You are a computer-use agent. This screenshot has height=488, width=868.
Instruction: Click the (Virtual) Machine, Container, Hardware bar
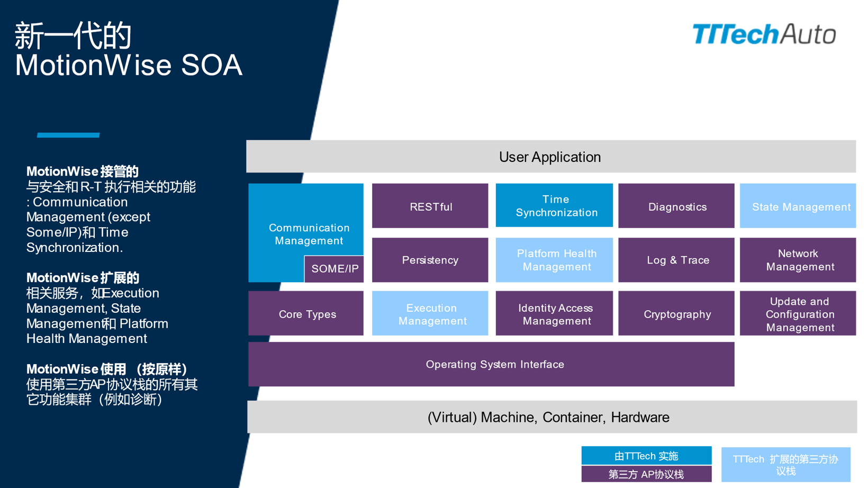[552, 417]
